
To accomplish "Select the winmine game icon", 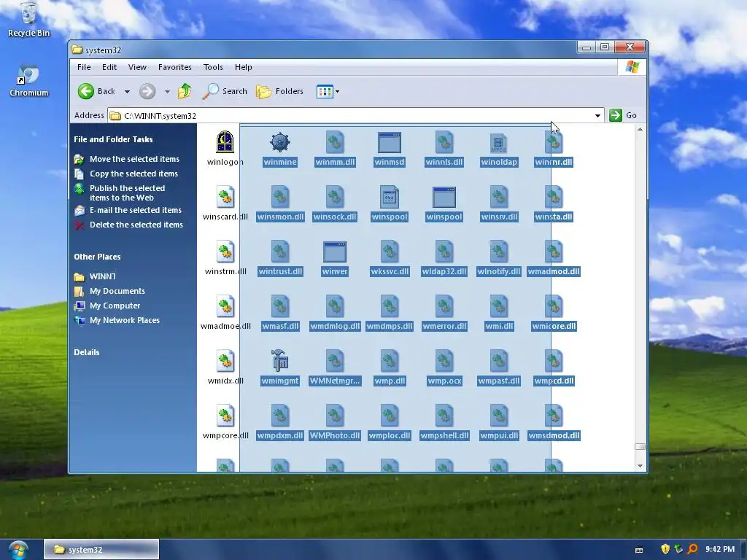I will click(280, 142).
